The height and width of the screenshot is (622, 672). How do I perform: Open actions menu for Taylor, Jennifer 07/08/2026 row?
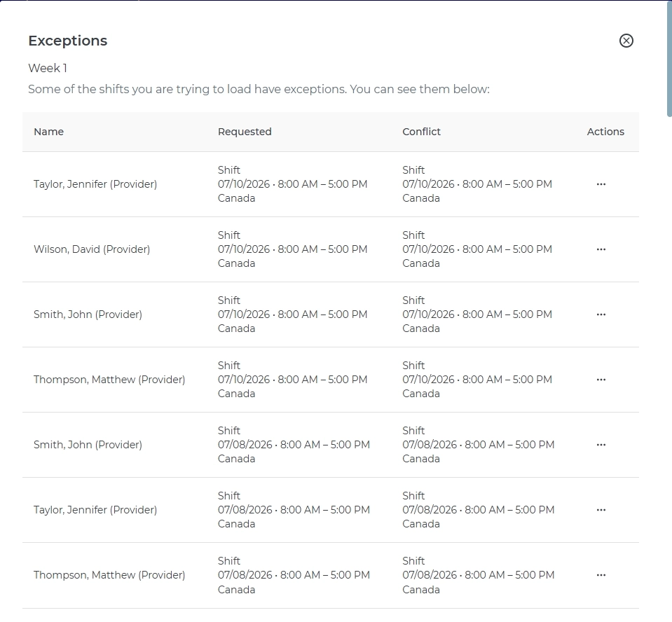(x=601, y=510)
